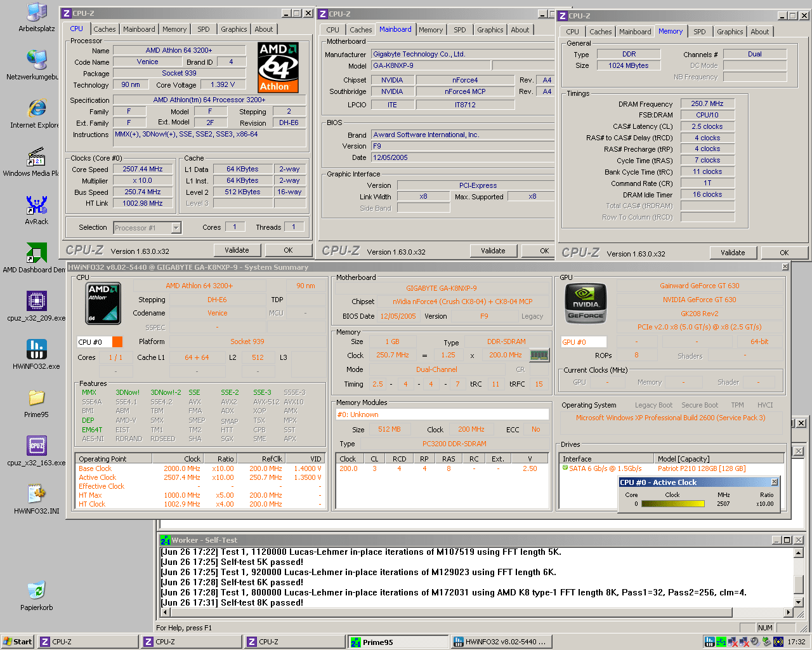
Task: Click the AMD 64 Athlon logo in CPU-Z
Action: (278, 68)
